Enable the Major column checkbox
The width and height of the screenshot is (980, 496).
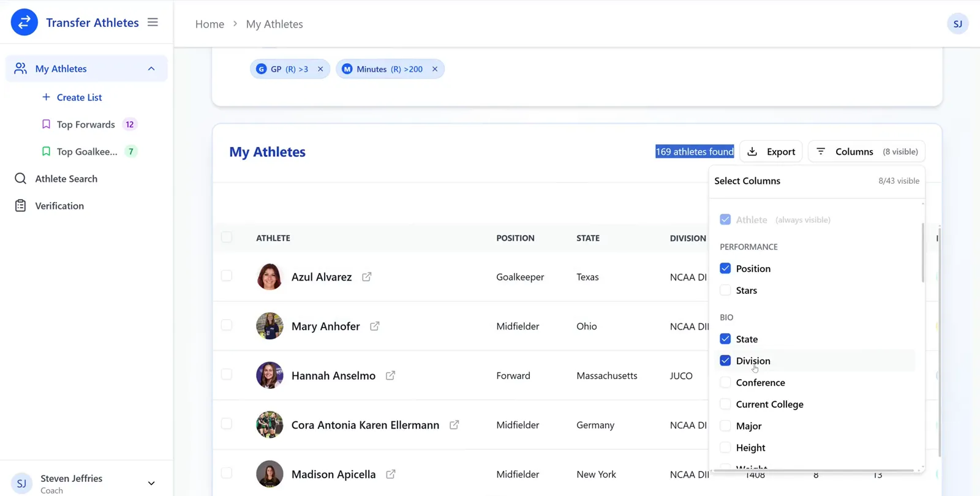click(725, 426)
